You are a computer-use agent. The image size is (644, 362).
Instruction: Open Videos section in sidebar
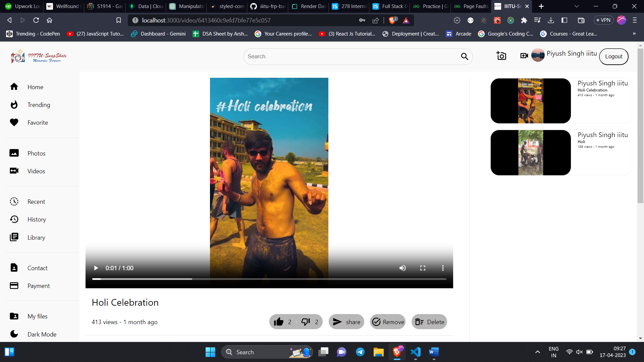pos(36,171)
